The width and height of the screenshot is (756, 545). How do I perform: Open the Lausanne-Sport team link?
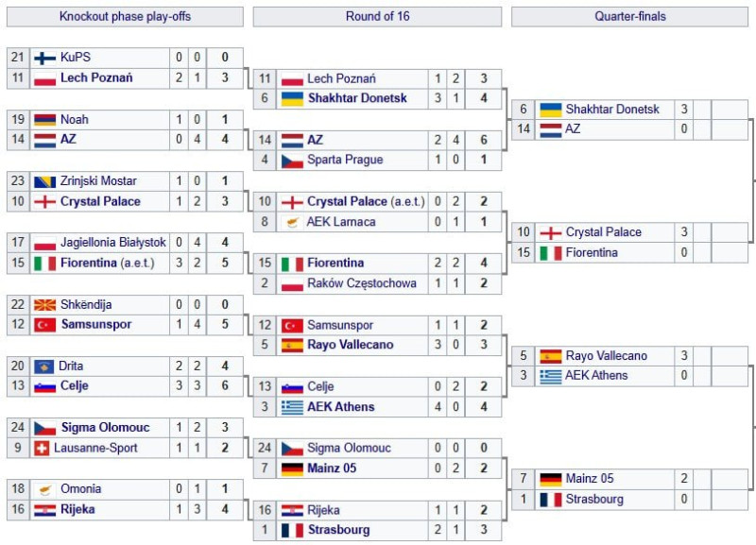(99, 448)
